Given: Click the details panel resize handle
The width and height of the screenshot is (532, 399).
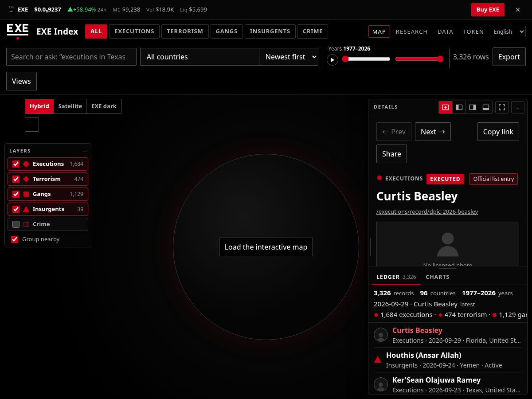Looking at the screenshot, I should [x=370, y=247].
